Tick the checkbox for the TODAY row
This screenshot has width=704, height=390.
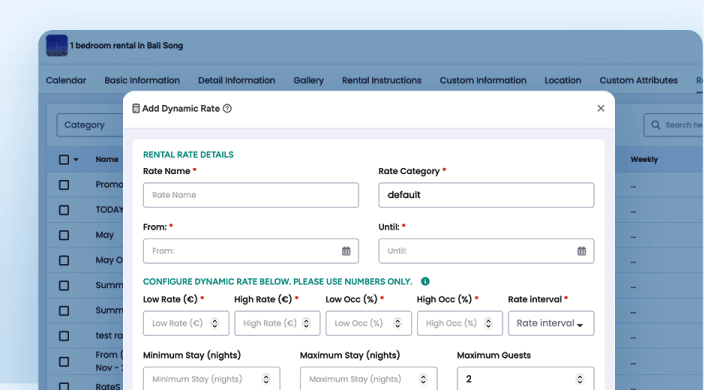64,210
